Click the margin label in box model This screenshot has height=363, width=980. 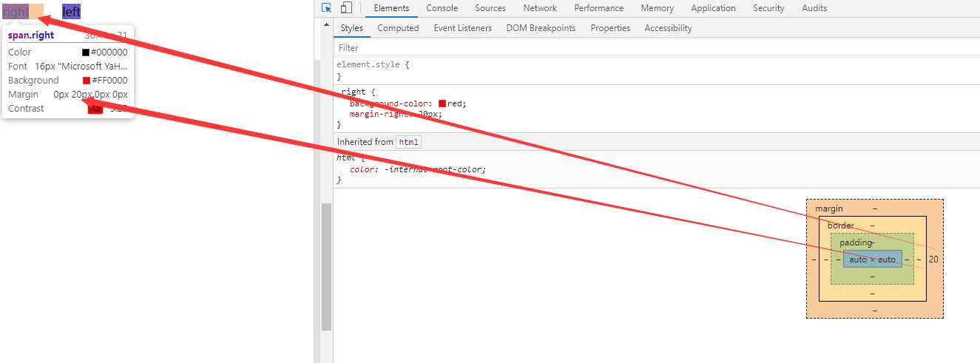tap(829, 208)
